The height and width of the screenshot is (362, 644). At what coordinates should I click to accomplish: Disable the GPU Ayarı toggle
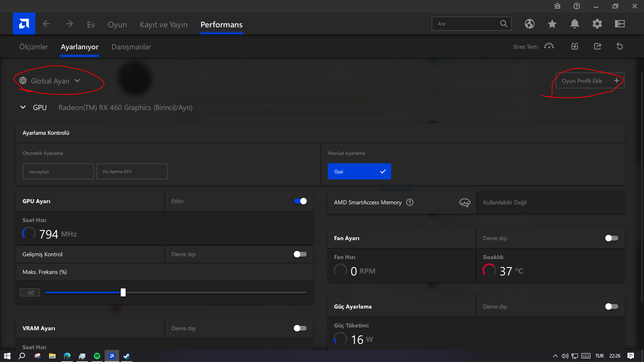pos(300,201)
